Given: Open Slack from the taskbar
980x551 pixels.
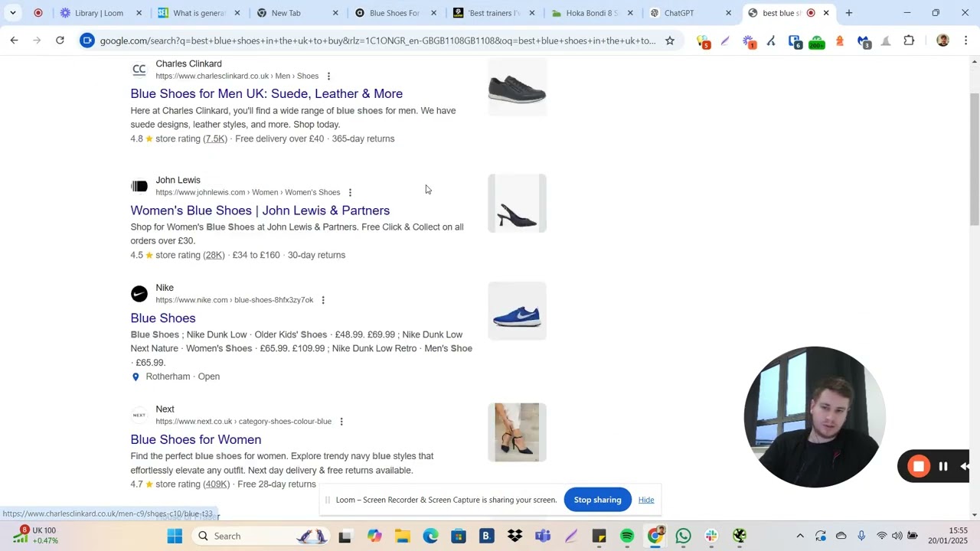Looking at the screenshot, I should [x=711, y=536].
